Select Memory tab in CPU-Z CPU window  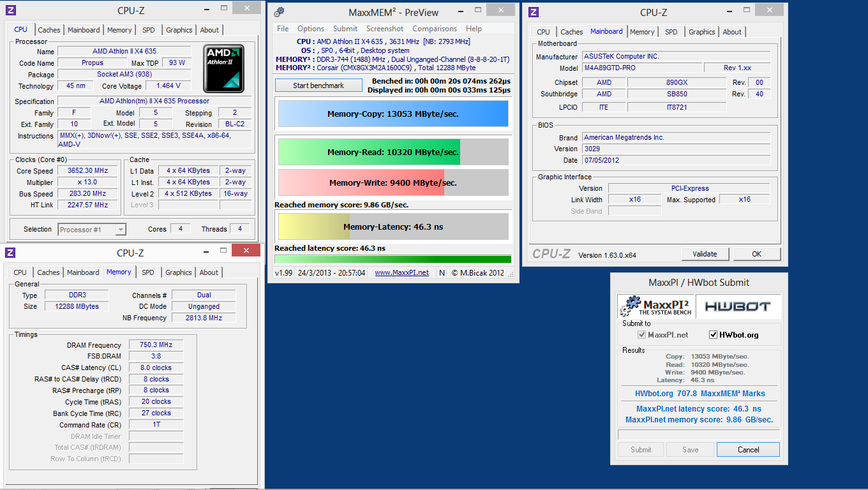tap(119, 30)
